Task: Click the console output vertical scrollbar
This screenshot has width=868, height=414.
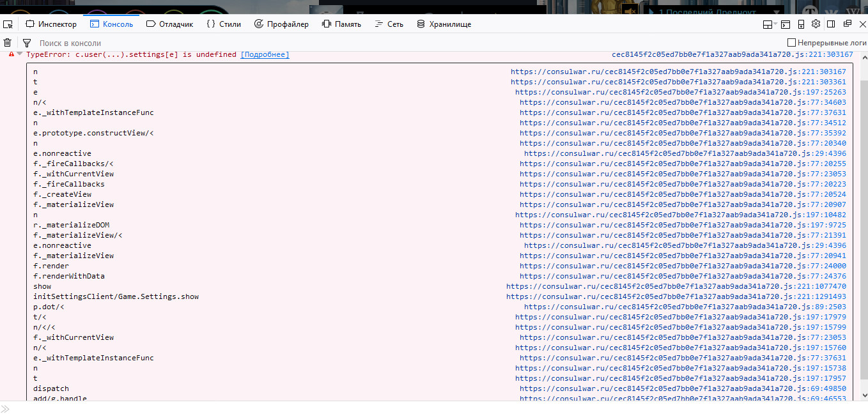Action: click(x=863, y=224)
